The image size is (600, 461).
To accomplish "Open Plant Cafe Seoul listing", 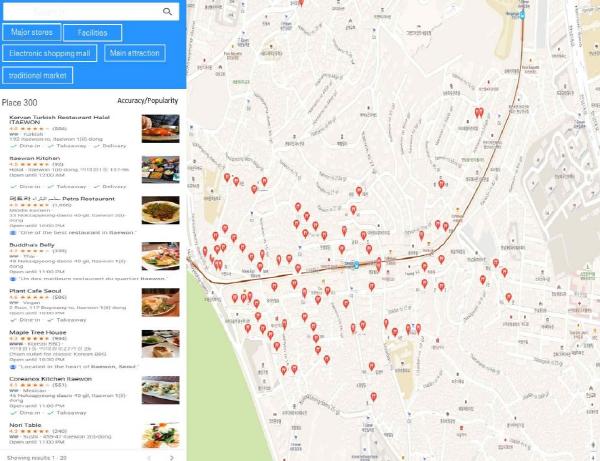I will (x=35, y=291).
